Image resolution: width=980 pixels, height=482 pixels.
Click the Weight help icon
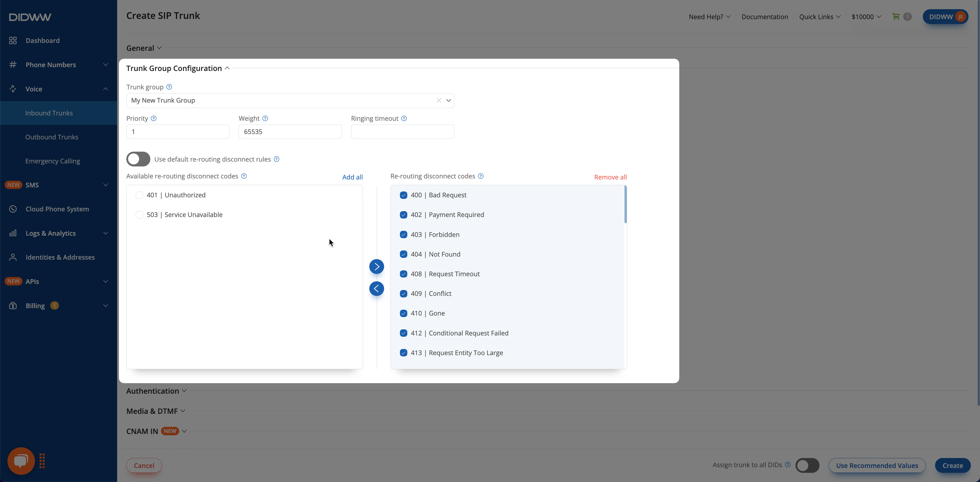coord(265,118)
